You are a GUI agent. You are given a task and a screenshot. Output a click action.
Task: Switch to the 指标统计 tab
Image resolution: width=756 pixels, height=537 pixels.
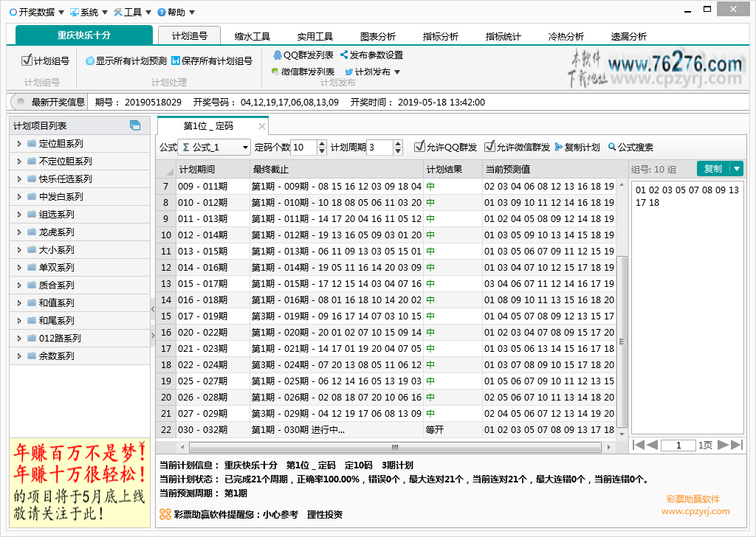pos(503,36)
